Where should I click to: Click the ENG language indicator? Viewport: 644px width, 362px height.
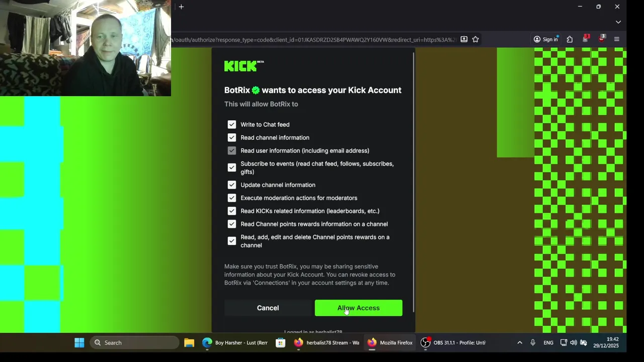click(548, 342)
